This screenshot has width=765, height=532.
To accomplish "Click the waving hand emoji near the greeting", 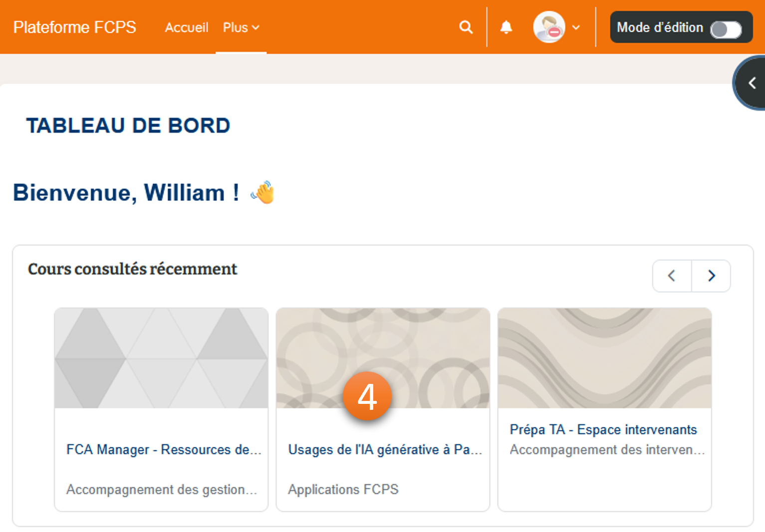I will pos(263,192).
